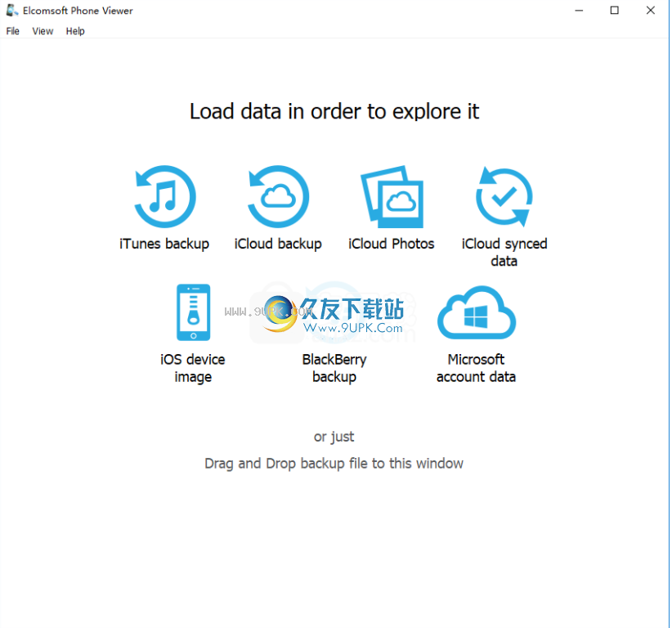Click the 'iCloud synced data' label

pyautogui.click(x=504, y=252)
